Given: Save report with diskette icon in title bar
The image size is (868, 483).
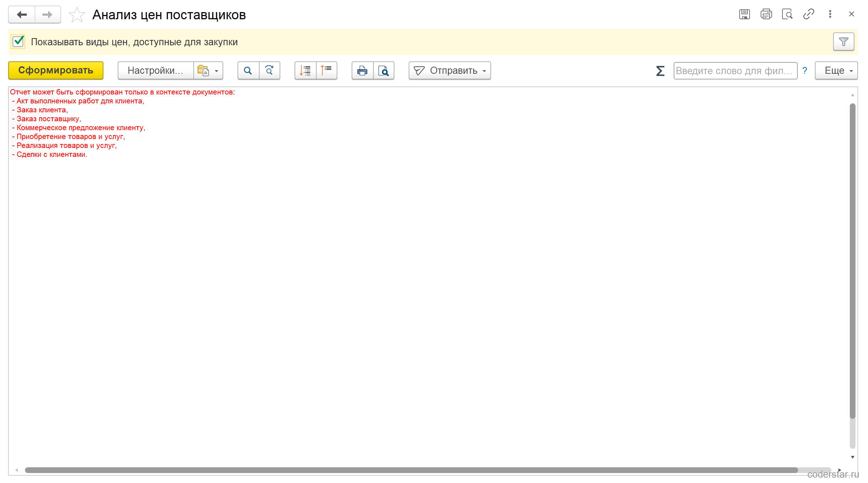Looking at the screenshot, I should pyautogui.click(x=745, y=14).
